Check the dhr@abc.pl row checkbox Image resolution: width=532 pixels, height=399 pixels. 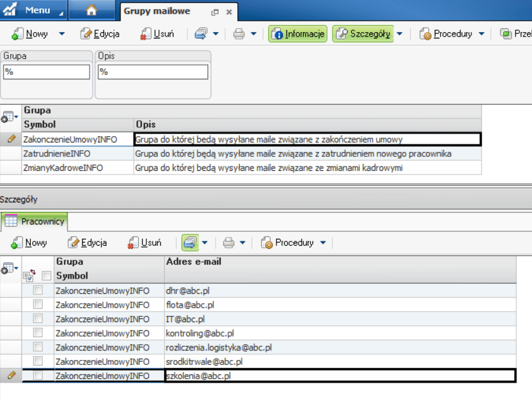click(38, 290)
